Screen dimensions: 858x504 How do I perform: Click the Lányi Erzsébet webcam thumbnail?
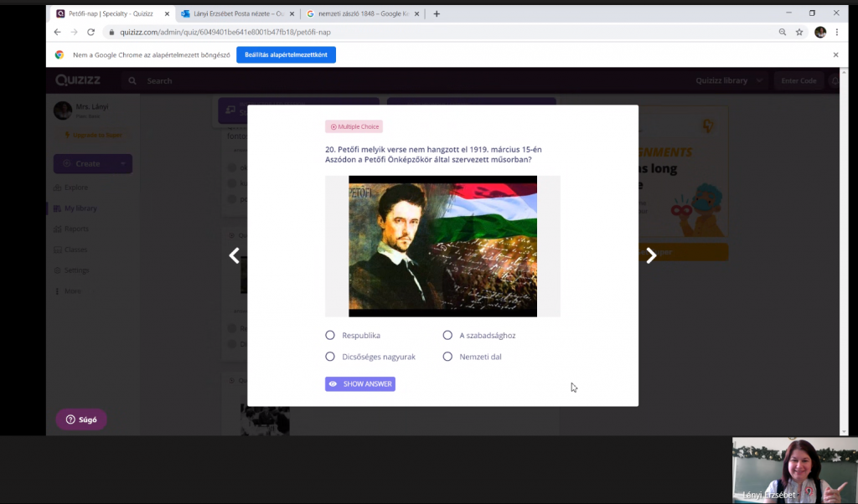click(795, 470)
